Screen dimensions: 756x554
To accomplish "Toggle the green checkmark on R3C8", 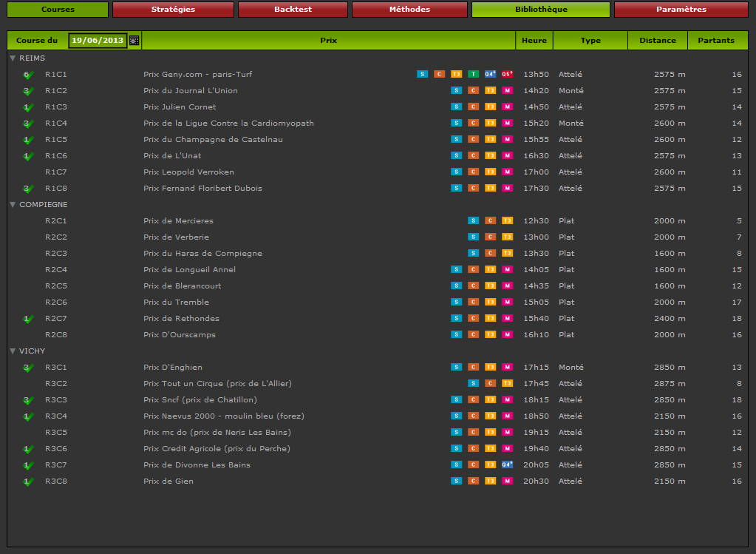I will tap(28, 482).
